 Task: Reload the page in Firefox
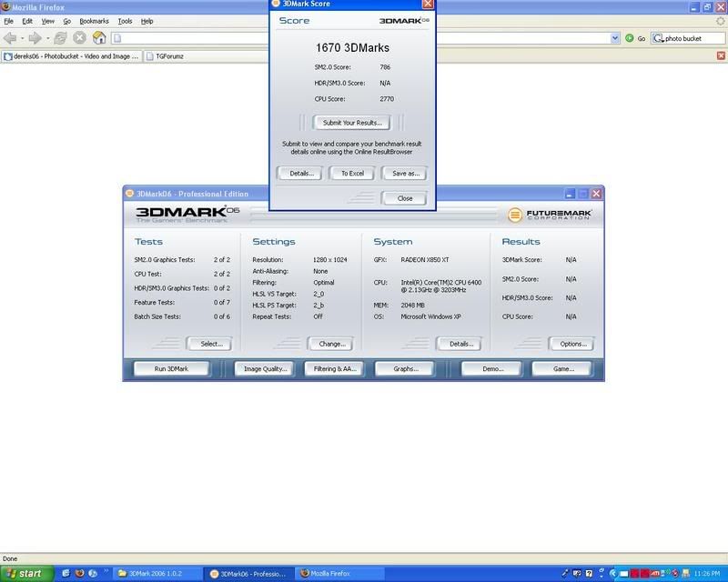pos(60,38)
